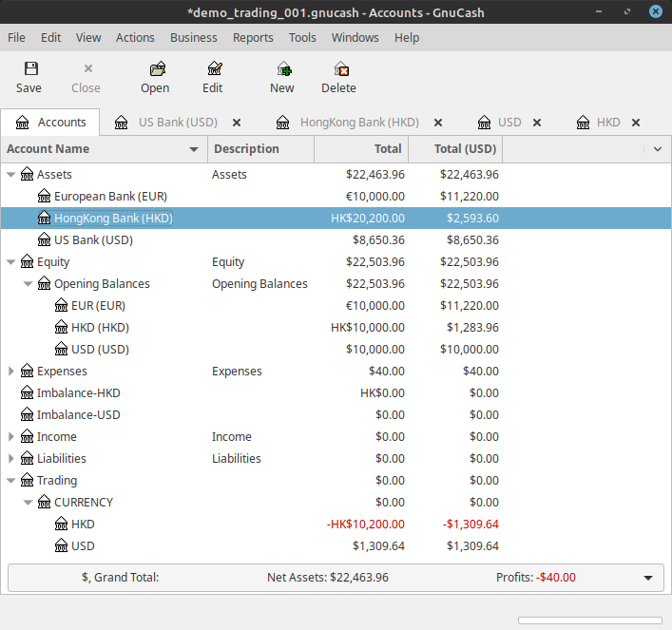Click the Imbalance-HKD account icon

[x=27, y=393]
